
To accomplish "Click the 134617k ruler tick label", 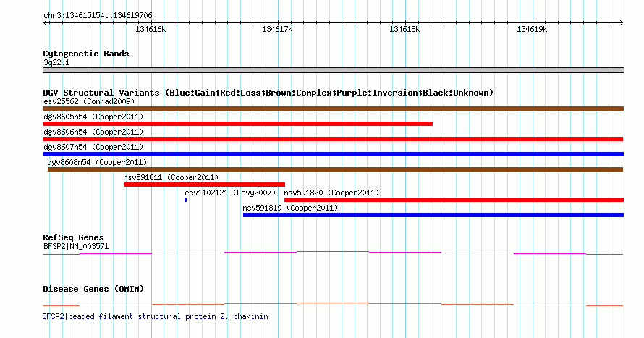I will [x=277, y=29].
